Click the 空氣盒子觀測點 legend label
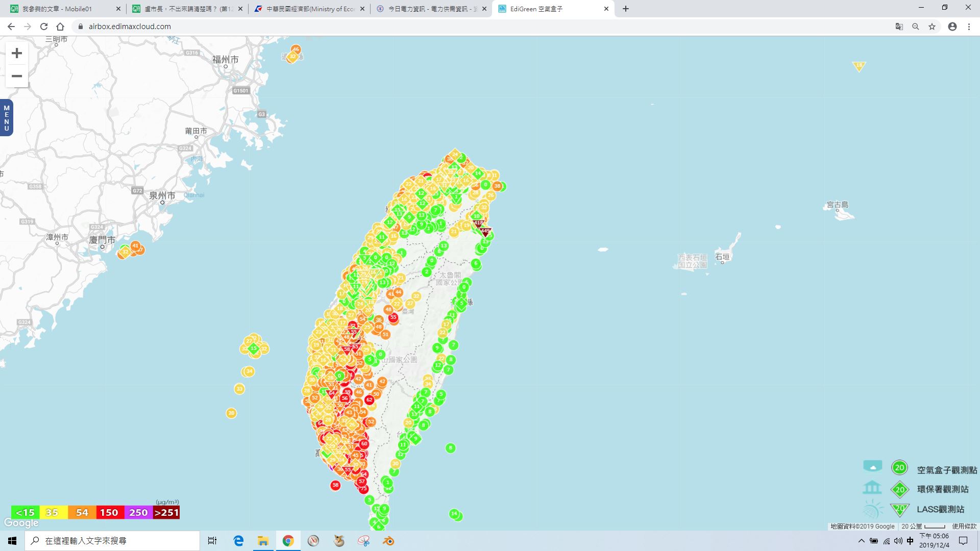The image size is (980, 551). [x=947, y=470]
